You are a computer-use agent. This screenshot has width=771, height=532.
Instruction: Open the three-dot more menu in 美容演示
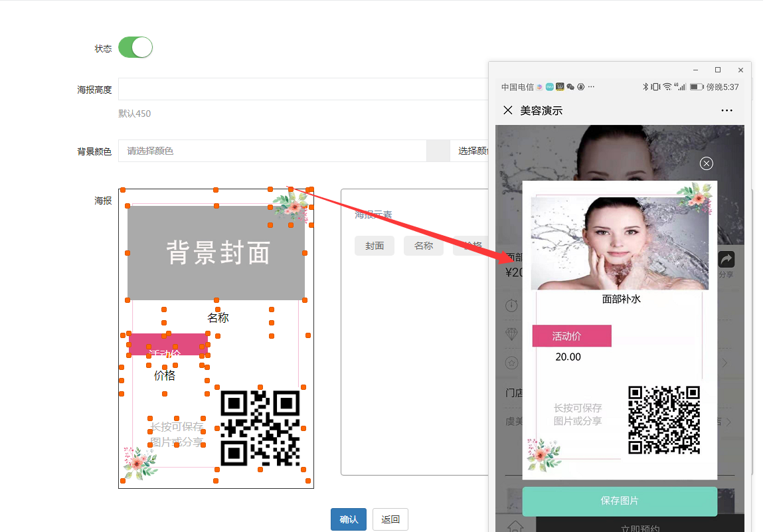(x=727, y=111)
